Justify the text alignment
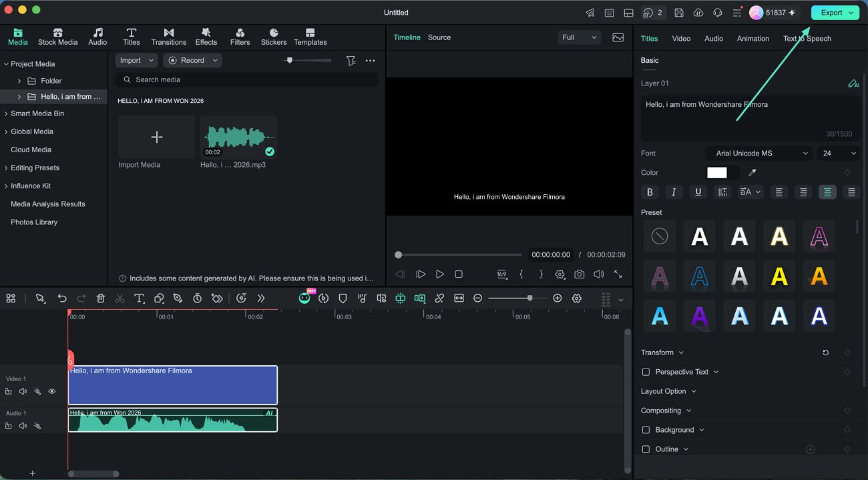Viewport: 868px width, 480px height. coord(851,192)
